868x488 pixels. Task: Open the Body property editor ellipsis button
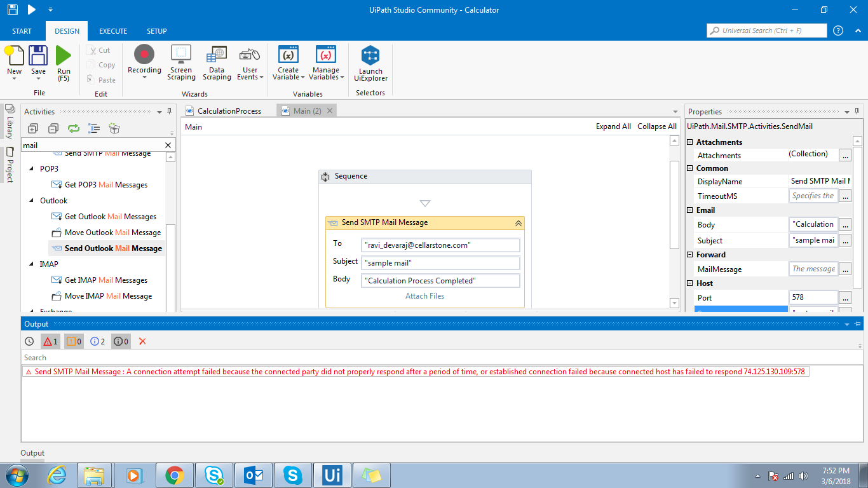845,224
